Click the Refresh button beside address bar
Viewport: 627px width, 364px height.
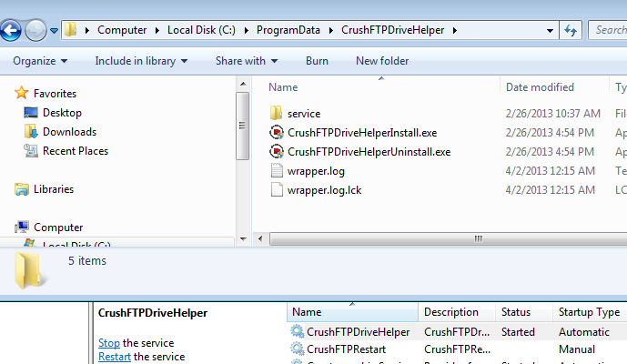[571, 30]
